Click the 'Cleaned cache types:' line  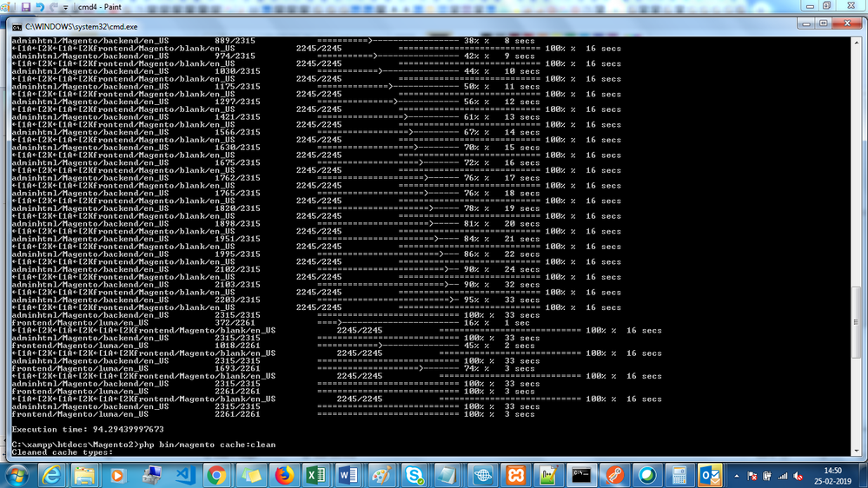pos(62,452)
